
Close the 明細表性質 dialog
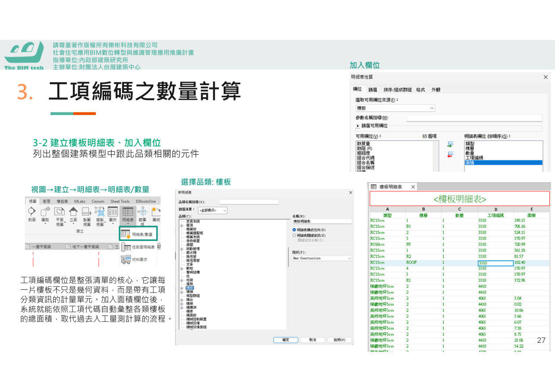545,77
